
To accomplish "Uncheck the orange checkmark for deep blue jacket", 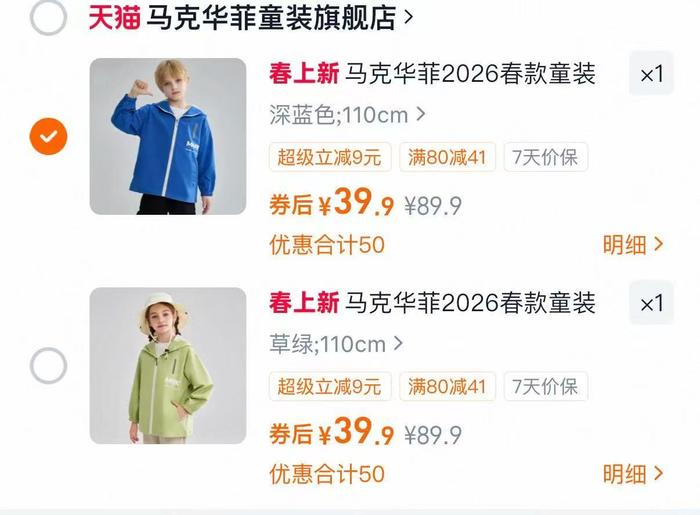I will tap(48, 136).
